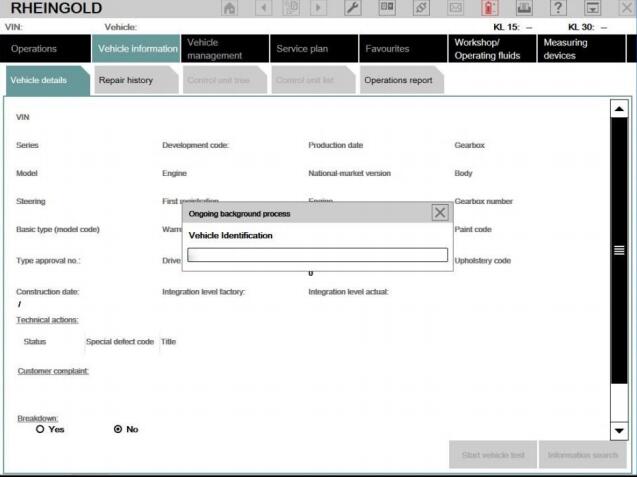The width and height of the screenshot is (637, 477).
Task: Open the Vehicle management tab
Action: (x=225, y=49)
